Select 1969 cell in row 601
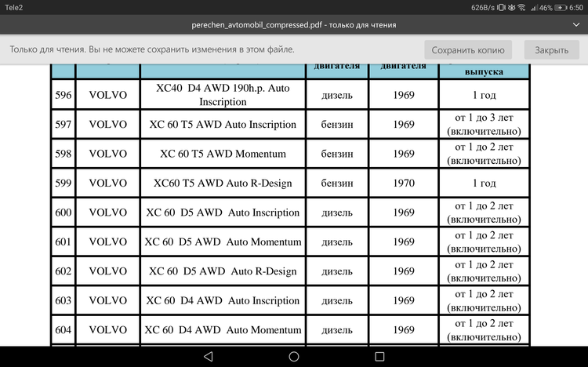588x367 pixels. [404, 242]
